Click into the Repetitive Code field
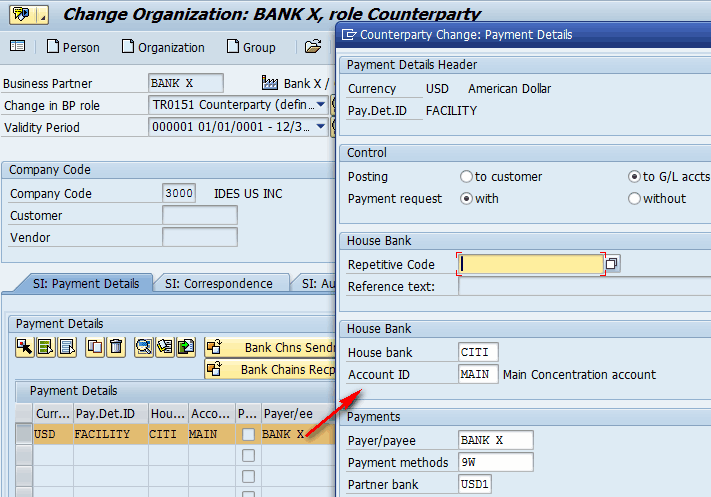This screenshot has height=497, width=711. pos(530,264)
